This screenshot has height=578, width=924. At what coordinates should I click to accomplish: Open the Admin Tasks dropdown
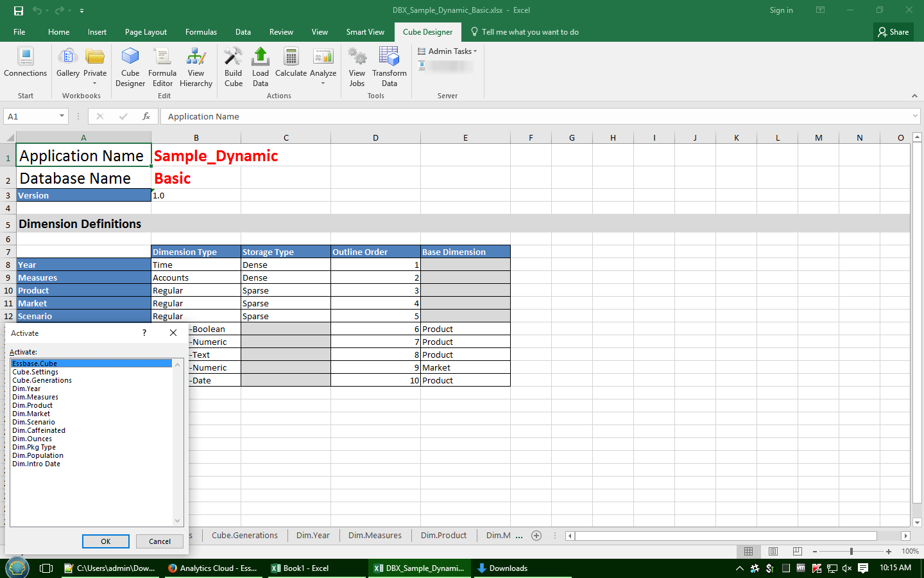tap(448, 51)
